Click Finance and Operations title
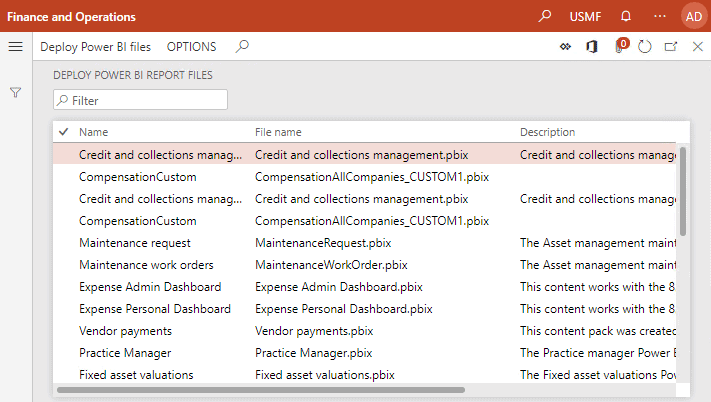 click(x=71, y=17)
